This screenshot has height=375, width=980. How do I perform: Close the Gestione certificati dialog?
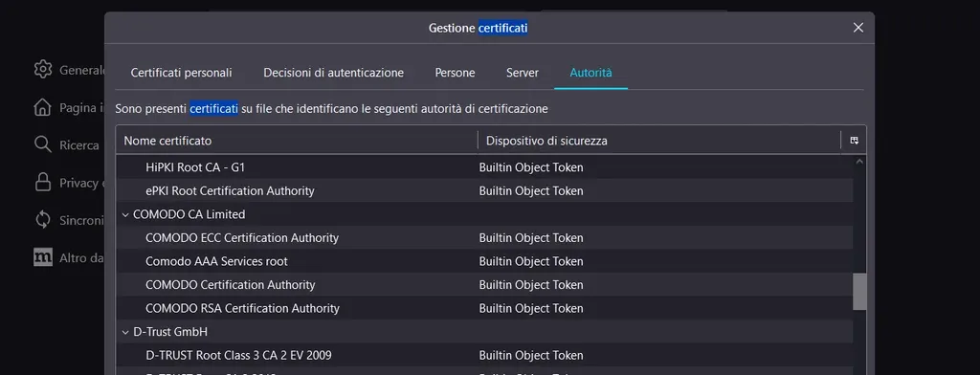pos(858,28)
